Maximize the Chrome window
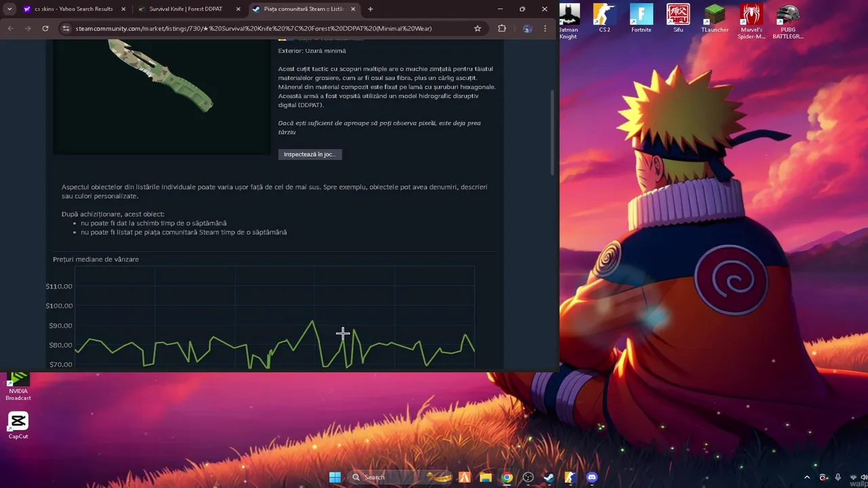 (522, 9)
